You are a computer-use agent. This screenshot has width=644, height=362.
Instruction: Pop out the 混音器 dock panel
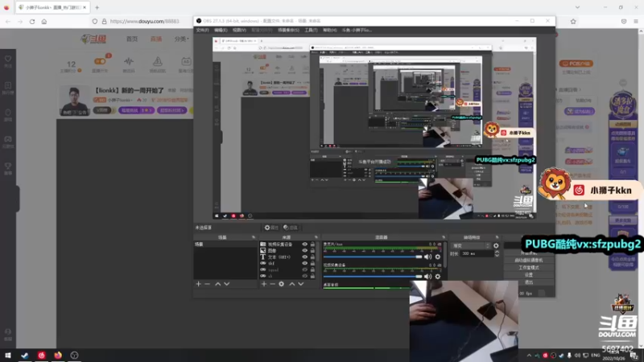[x=444, y=237]
